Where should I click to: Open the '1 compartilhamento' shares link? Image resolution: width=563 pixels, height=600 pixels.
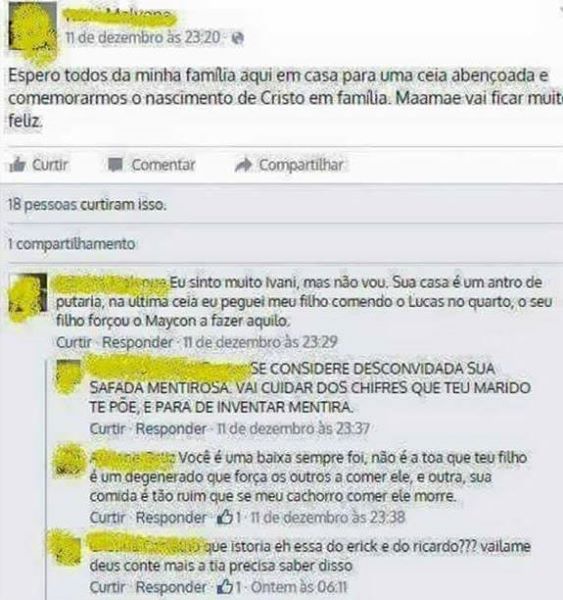[x=72, y=244]
